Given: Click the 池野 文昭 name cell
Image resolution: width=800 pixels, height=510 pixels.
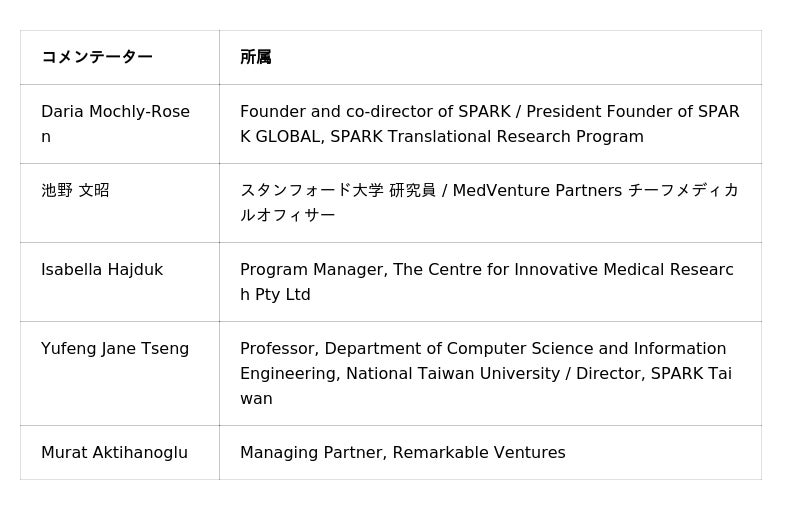Looking at the screenshot, I should 75,190.
